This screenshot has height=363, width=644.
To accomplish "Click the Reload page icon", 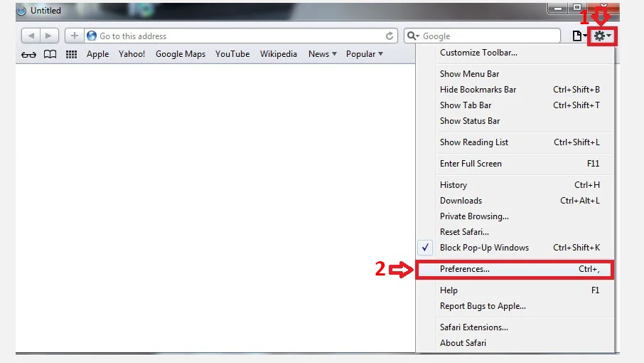I will click(390, 36).
